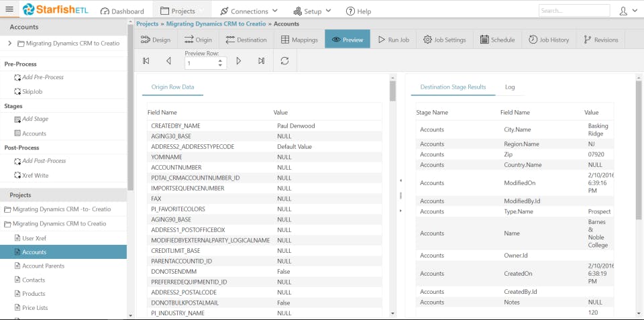Click the CREATEDBY_NAME field row
Screen dimensions: 644x320
[x=264, y=125]
